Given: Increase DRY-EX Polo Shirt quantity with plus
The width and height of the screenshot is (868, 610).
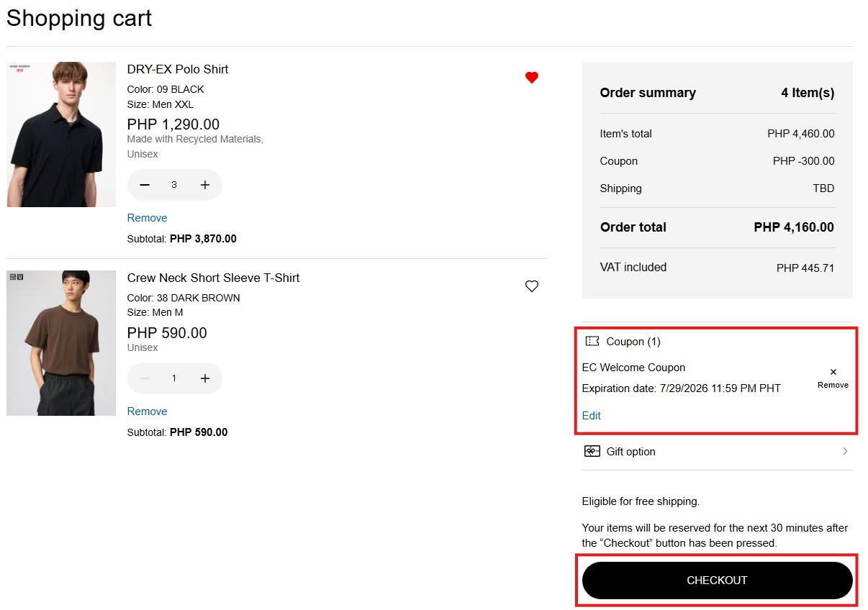Looking at the screenshot, I should tap(205, 185).
